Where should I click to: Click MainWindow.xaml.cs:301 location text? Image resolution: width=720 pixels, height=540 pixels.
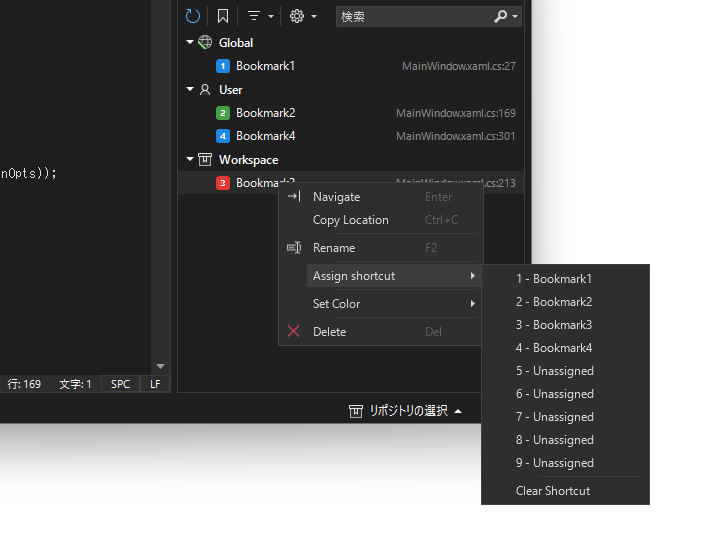(456, 136)
